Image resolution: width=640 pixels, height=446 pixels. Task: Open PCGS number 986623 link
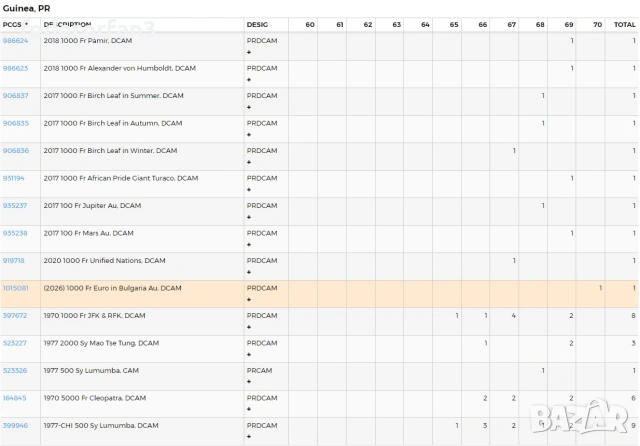point(15,68)
